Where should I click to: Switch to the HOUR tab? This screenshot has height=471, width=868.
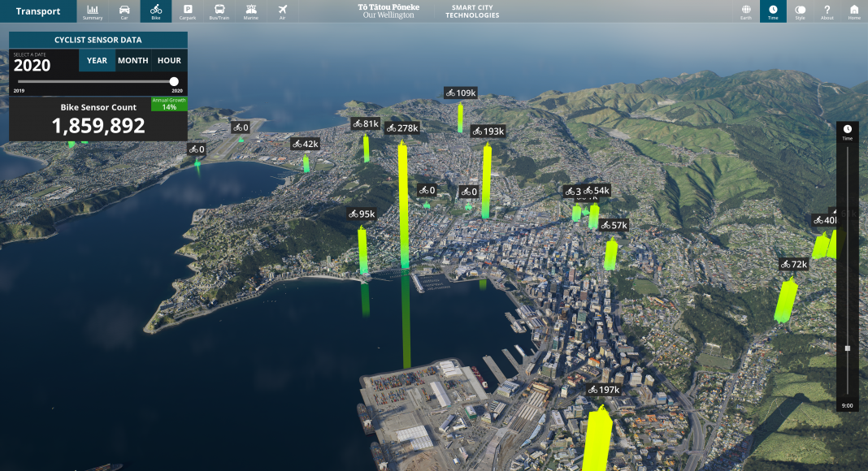pyautogui.click(x=169, y=61)
